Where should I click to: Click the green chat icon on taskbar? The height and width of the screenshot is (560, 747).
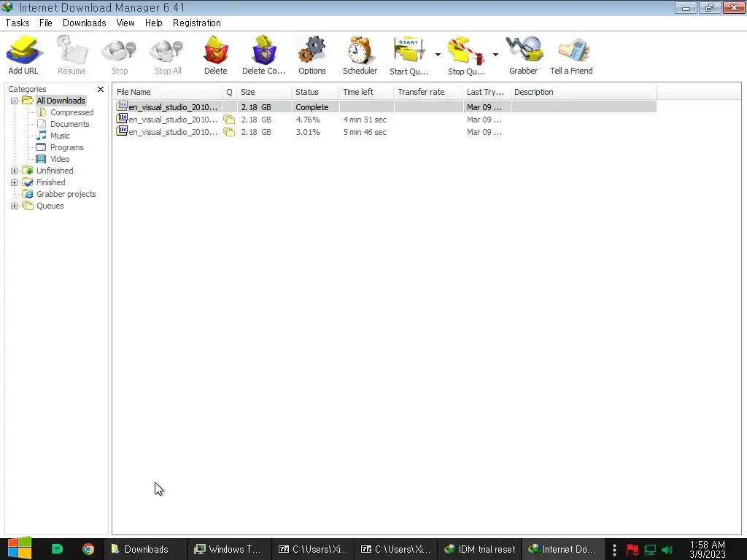point(57,549)
